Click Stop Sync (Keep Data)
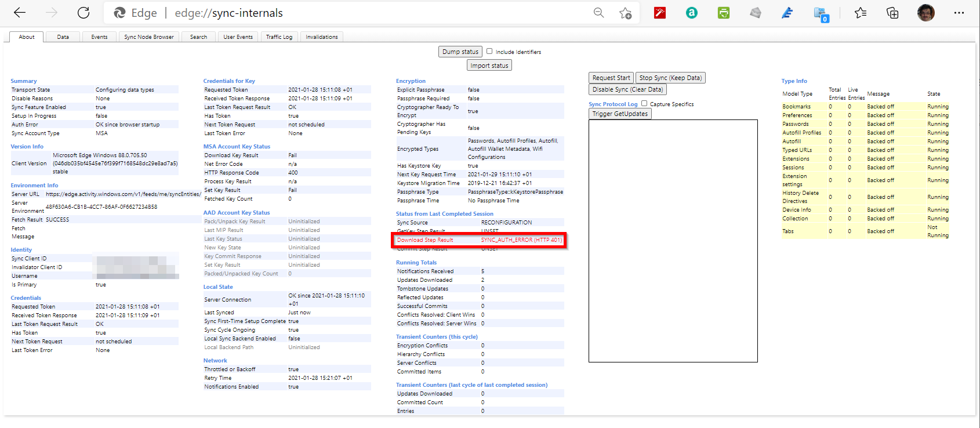980x428 pixels. (x=670, y=78)
